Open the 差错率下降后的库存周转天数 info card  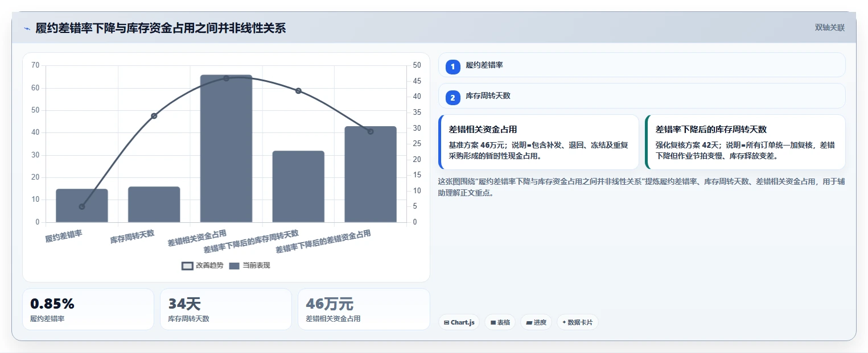click(x=746, y=142)
